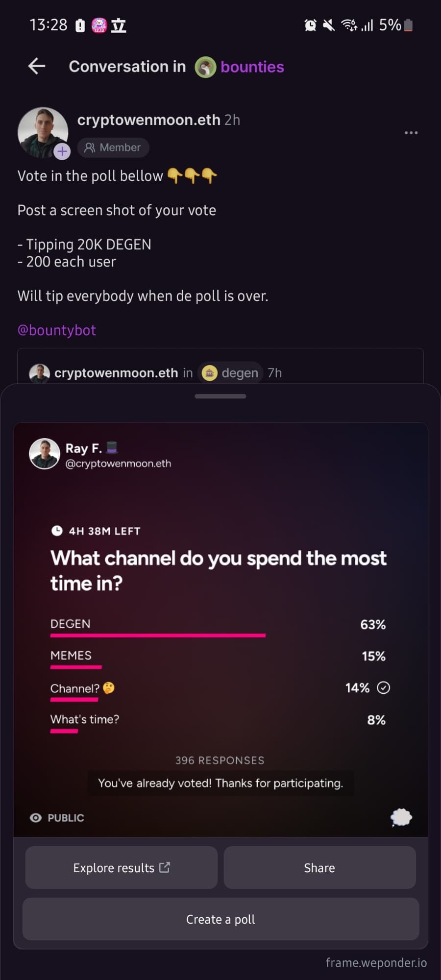Open the bounties channel link
441x980 pixels.
tap(252, 67)
